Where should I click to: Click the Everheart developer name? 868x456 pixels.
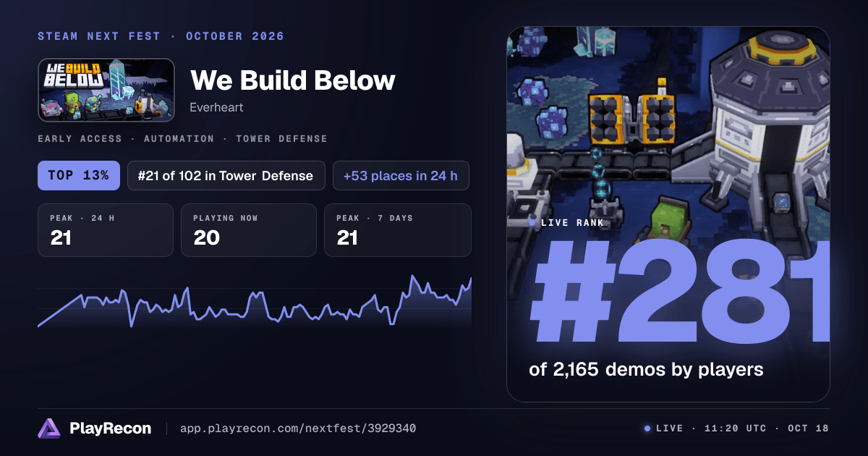[216, 107]
